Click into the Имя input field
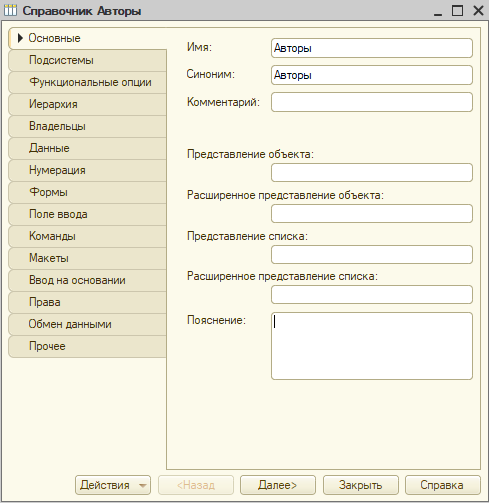 pyautogui.click(x=372, y=48)
